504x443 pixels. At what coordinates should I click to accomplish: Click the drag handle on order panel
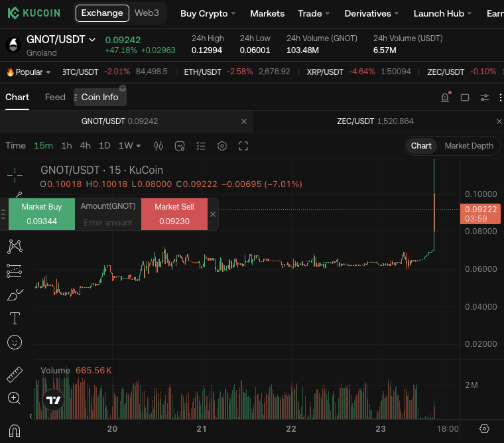3,214
